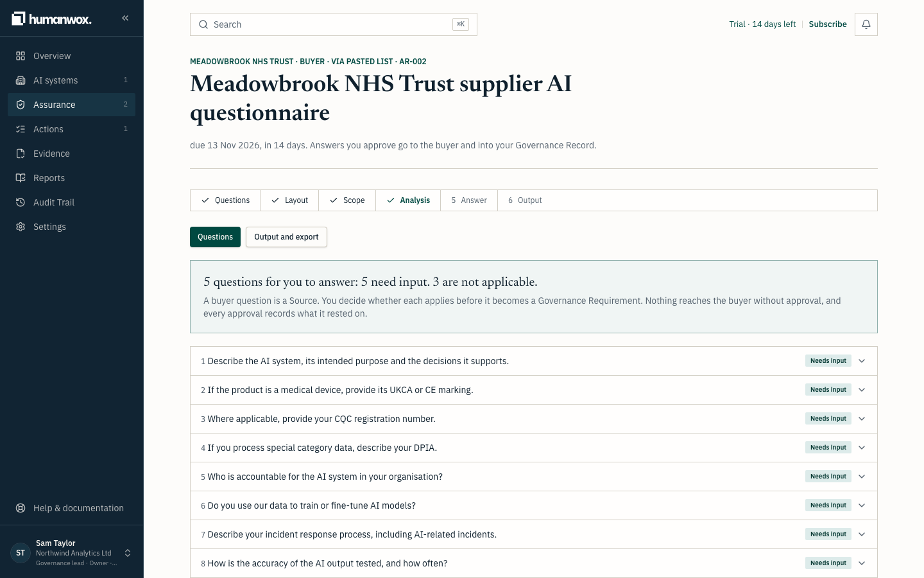Expand question 3 about CQC registration number
This screenshot has height=578, width=924.
click(533, 419)
